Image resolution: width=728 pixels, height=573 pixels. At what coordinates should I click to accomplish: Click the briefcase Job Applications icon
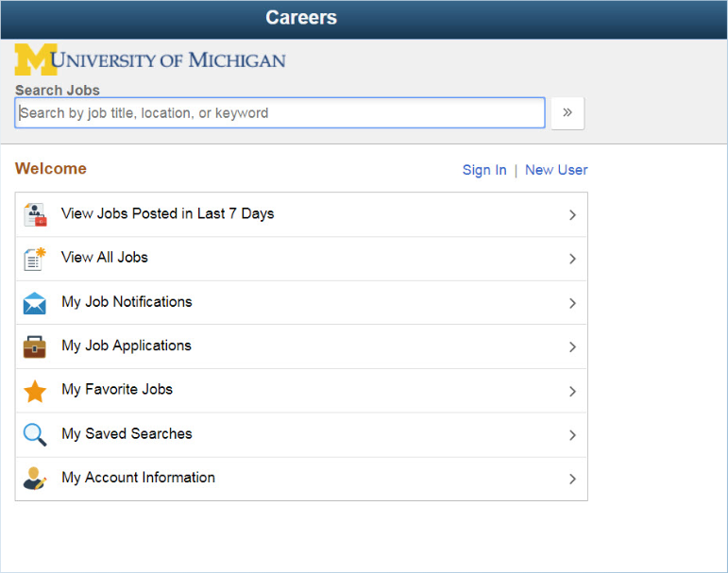[x=35, y=346]
